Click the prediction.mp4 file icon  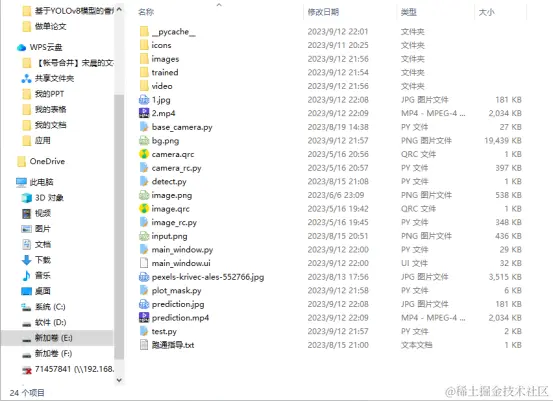coord(144,318)
